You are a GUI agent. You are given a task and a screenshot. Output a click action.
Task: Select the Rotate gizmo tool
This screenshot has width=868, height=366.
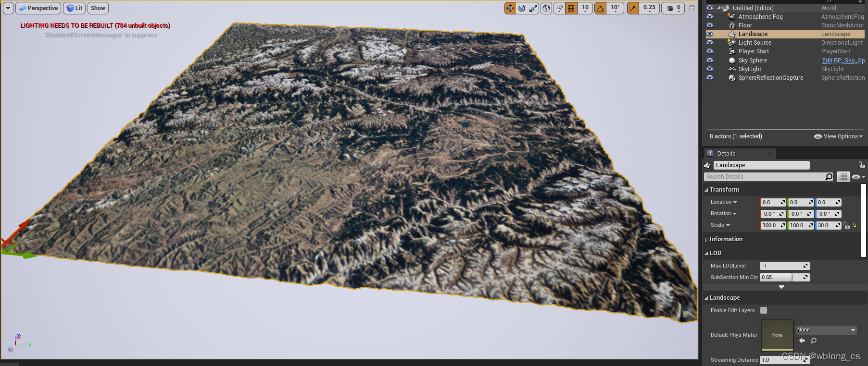tap(522, 8)
